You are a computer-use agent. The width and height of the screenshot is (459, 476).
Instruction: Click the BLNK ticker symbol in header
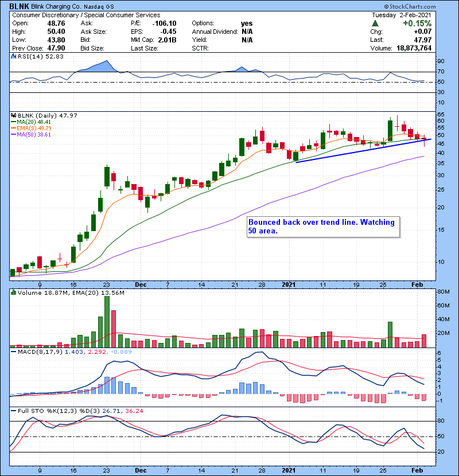point(19,6)
